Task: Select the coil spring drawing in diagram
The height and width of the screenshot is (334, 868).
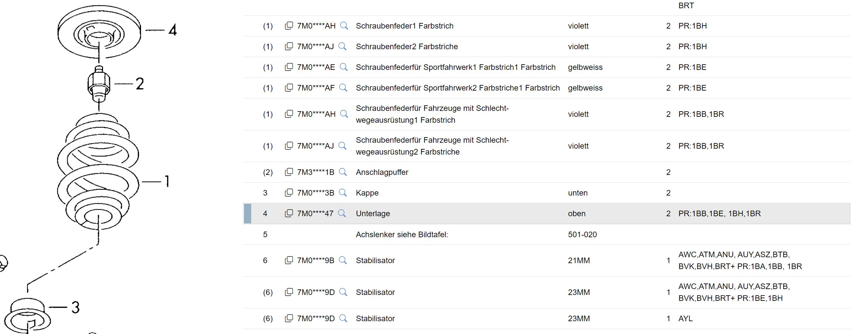Action: coord(98,172)
